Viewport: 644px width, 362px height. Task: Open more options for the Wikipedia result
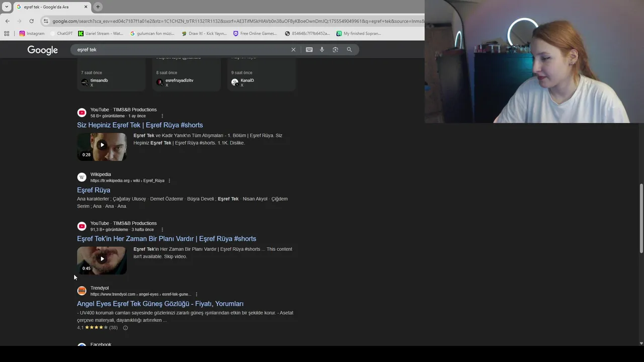(x=169, y=181)
